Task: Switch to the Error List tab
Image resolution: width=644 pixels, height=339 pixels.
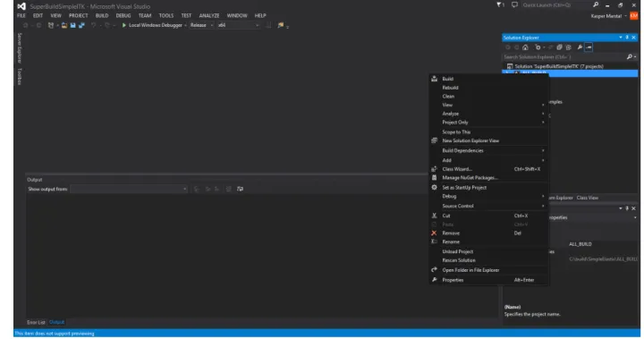Action: [36, 322]
